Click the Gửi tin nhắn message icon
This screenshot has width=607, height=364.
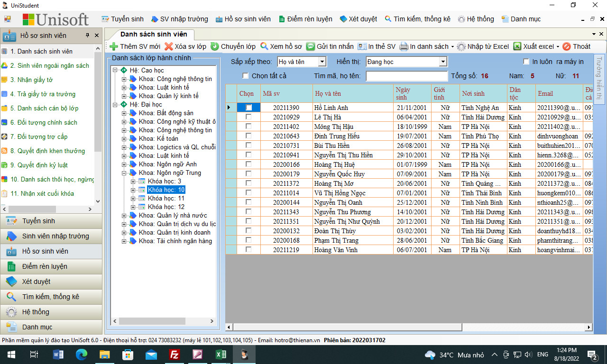pos(311,46)
